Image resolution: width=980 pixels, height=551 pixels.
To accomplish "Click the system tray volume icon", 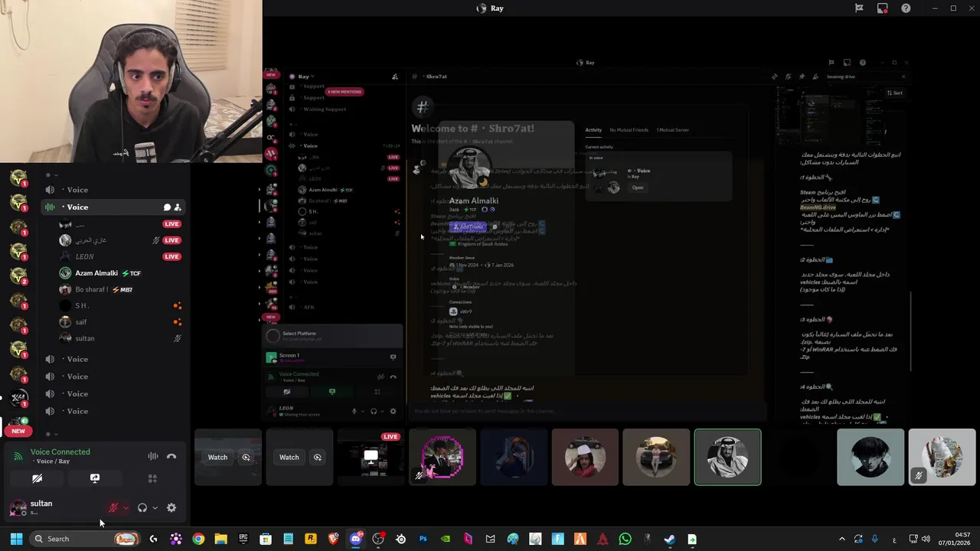I will coord(926,539).
